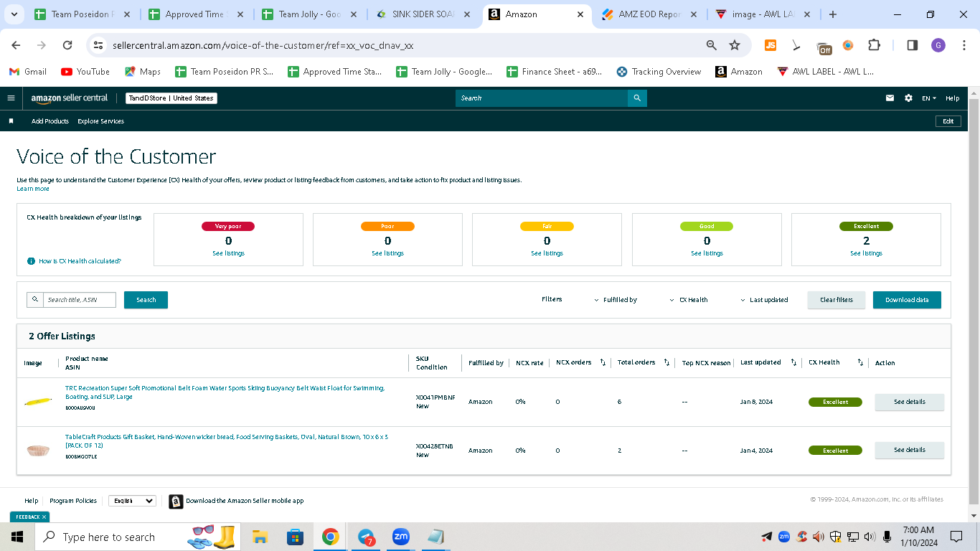Expand the Fulfilled by filter dropdown
This screenshot has height=551, width=980.
click(x=616, y=300)
